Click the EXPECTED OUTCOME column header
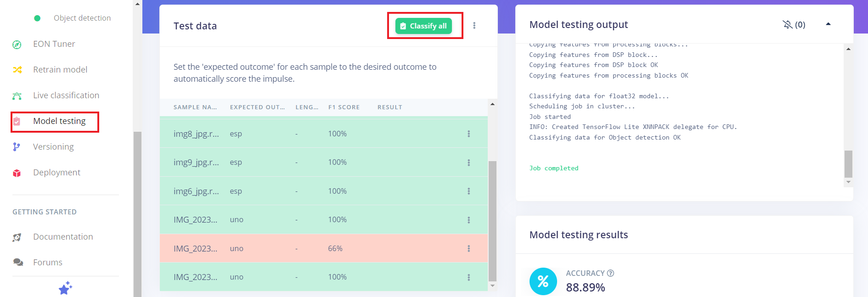 [257, 107]
